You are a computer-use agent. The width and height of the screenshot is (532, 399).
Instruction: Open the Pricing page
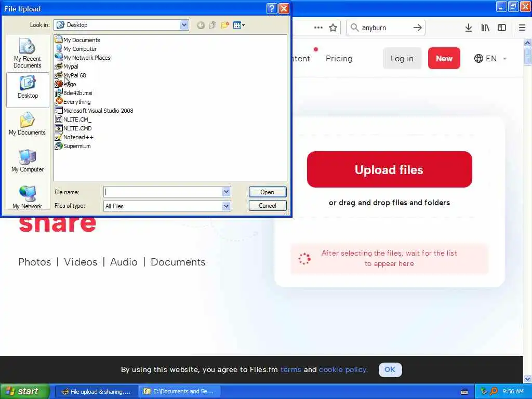339,59
